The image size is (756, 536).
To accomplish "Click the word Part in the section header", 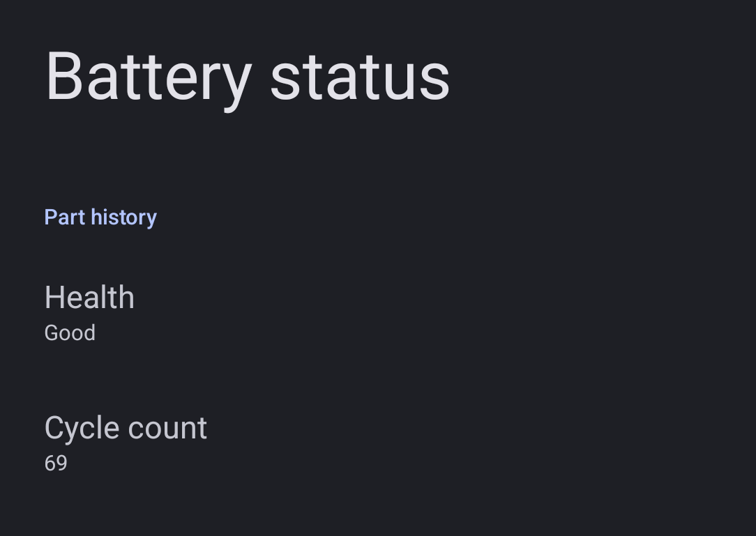I will click(x=65, y=217).
